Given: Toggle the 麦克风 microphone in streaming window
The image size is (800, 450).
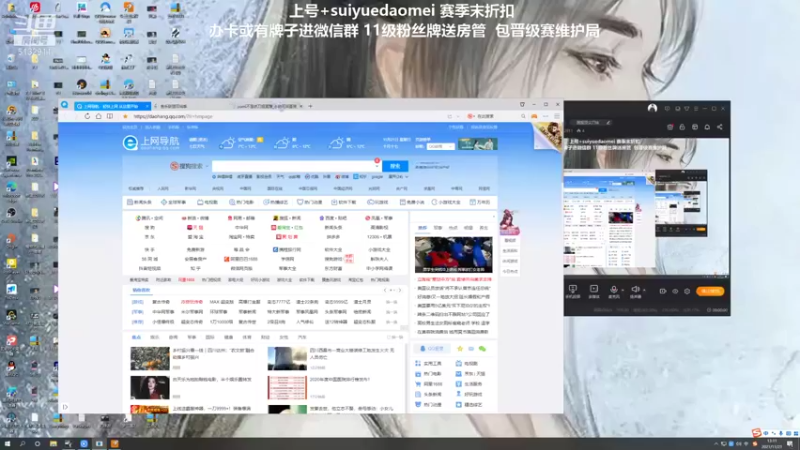Looking at the screenshot, I should pos(614,291).
